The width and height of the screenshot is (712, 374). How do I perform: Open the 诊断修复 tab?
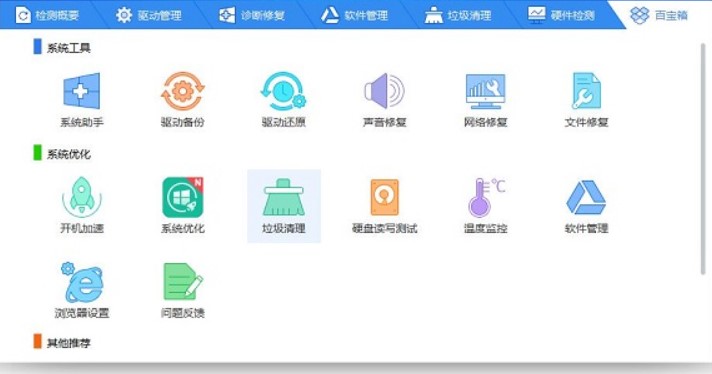(252, 15)
